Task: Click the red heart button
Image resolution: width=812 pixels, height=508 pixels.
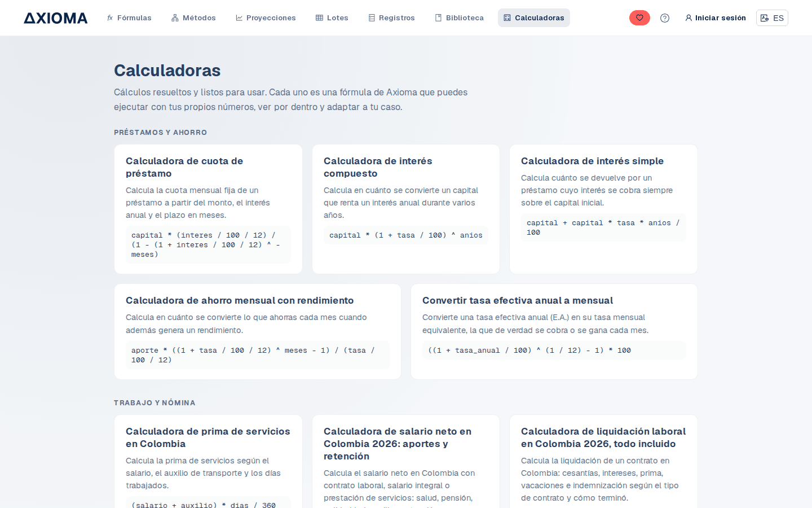Action: coord(639,18)
